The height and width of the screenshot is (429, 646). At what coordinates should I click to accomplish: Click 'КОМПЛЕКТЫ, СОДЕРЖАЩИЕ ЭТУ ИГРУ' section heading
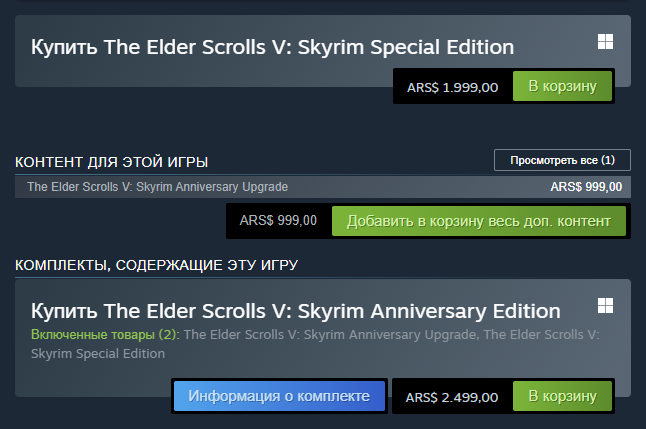pos(157,265)
